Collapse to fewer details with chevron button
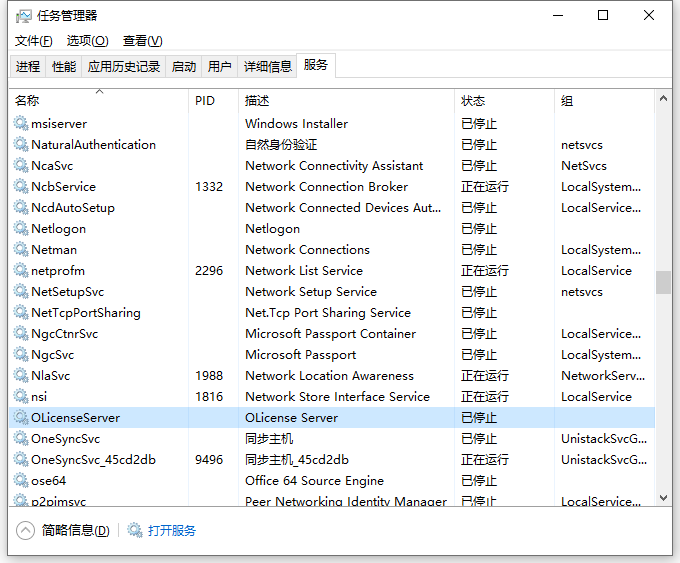 click(x=25, y=530)
